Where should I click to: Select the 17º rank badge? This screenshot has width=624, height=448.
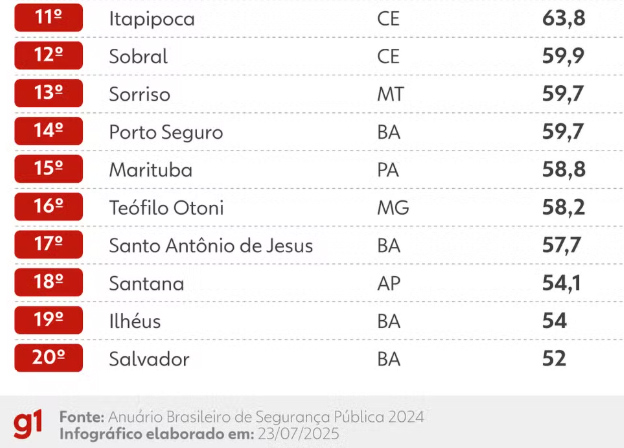coord(49,244)
